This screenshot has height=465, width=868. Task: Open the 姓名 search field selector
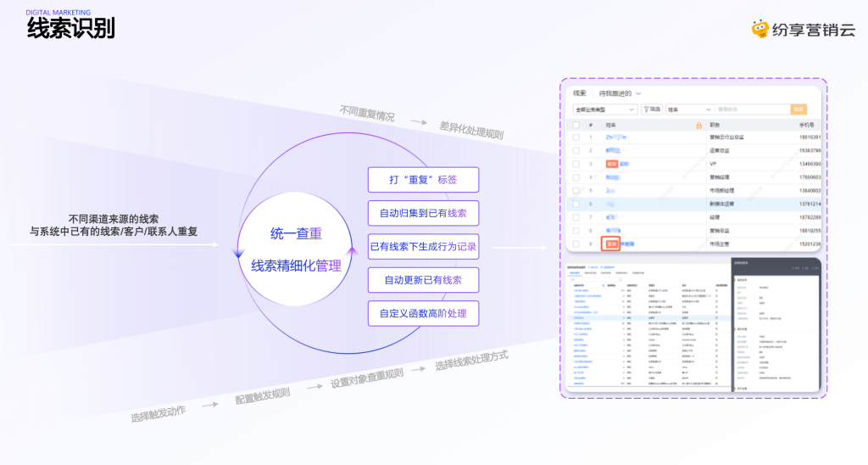point(689,109)
